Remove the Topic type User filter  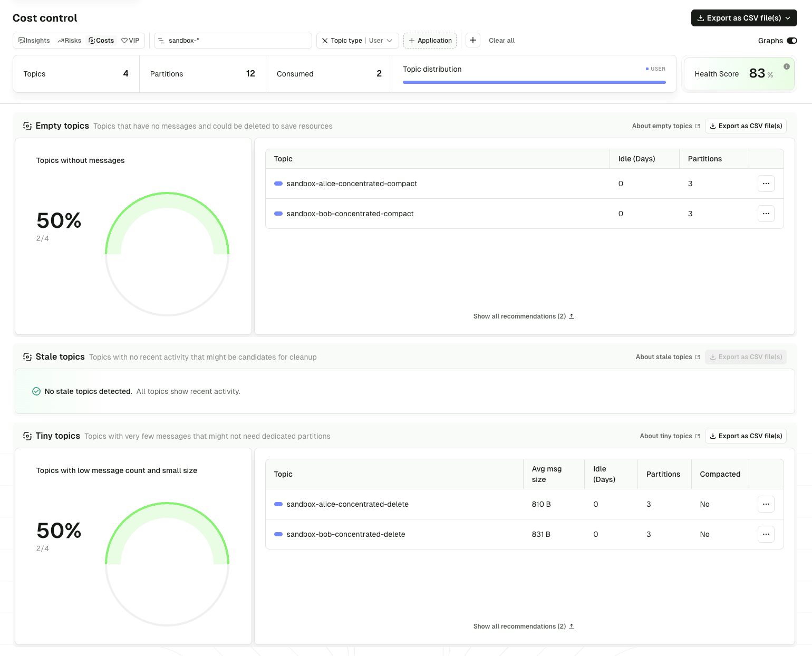[325, 41]
